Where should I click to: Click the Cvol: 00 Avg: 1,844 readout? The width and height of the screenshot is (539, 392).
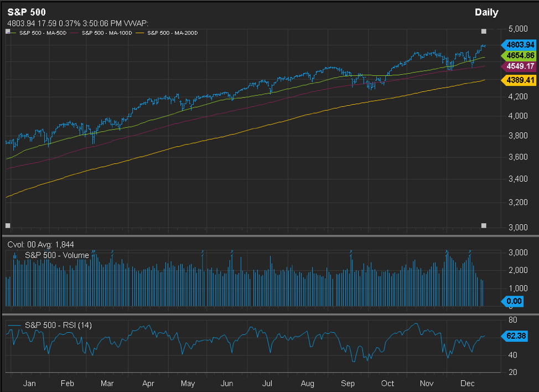click(x=40, y=245)
